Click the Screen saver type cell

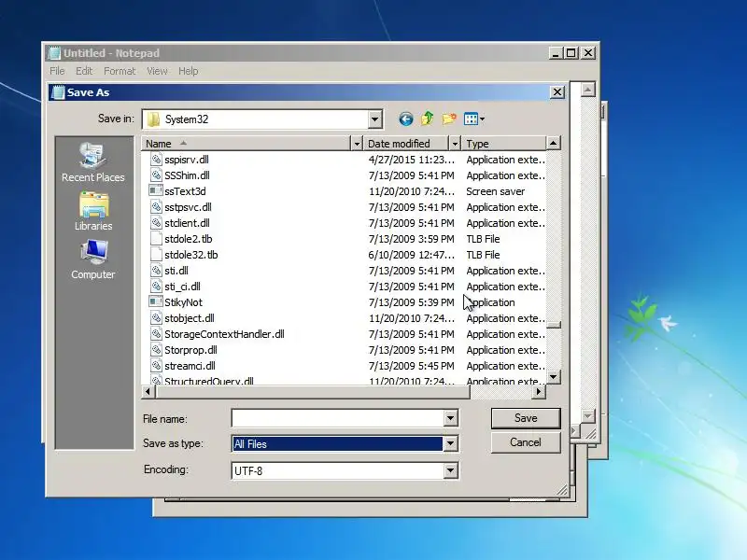(x=496, y=191)
